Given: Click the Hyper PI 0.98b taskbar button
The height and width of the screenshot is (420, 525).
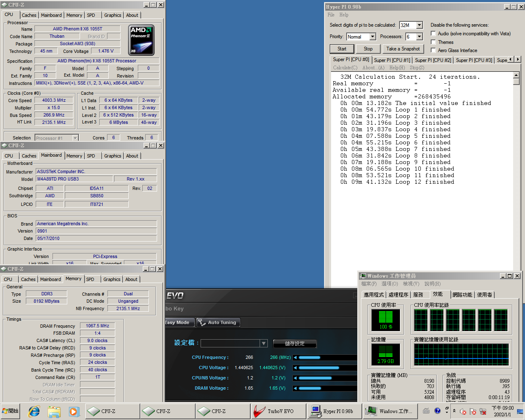Looking at the screenshot, I should [335, 411].
